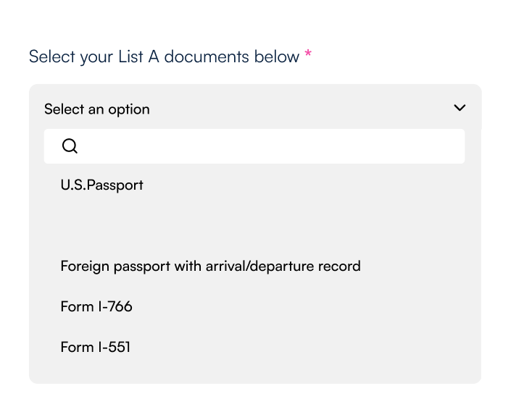The height and width of the screenshot is (420, 511).
Task: Select Form I-551 as List A document
Action: click(96, 347)
